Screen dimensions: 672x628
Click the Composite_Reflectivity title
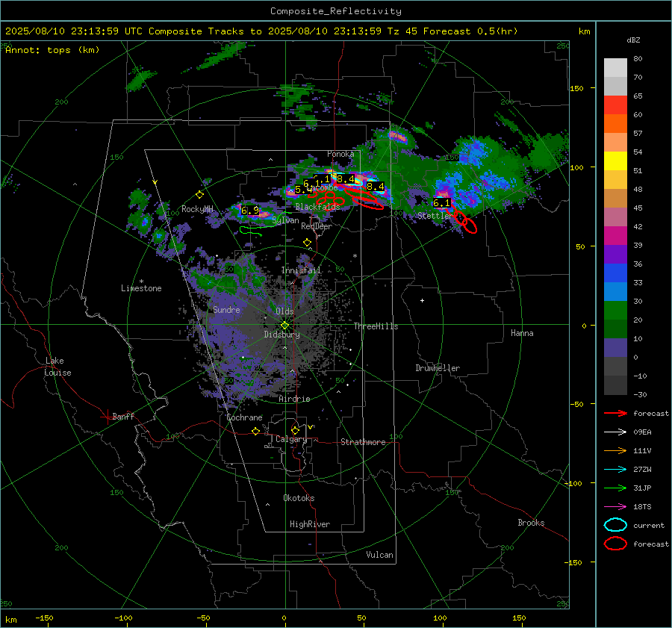point(336,11)
